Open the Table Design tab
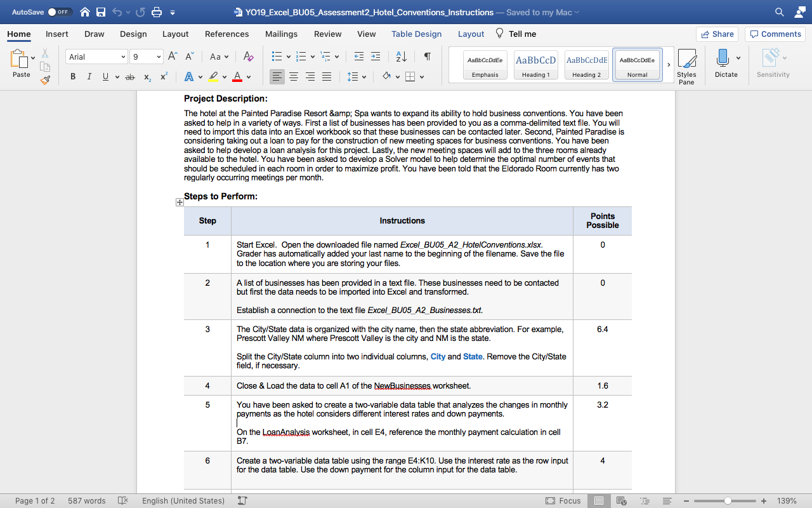812x508 pixels. 416,34
